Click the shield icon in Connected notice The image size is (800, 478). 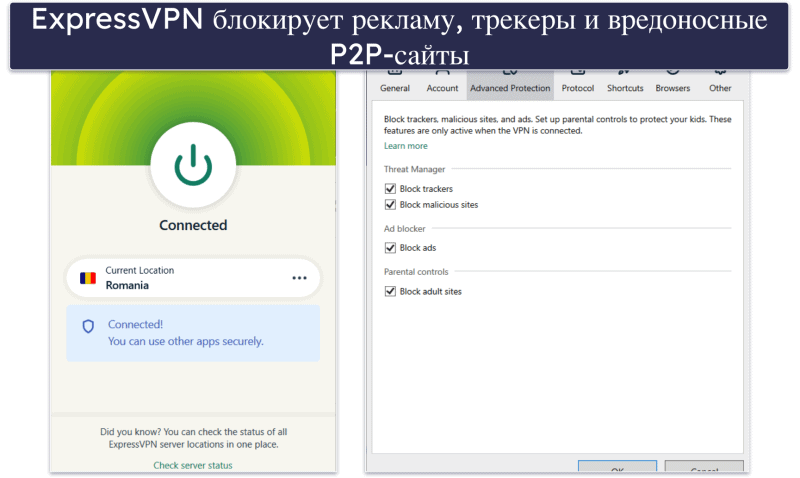(88, 326)
